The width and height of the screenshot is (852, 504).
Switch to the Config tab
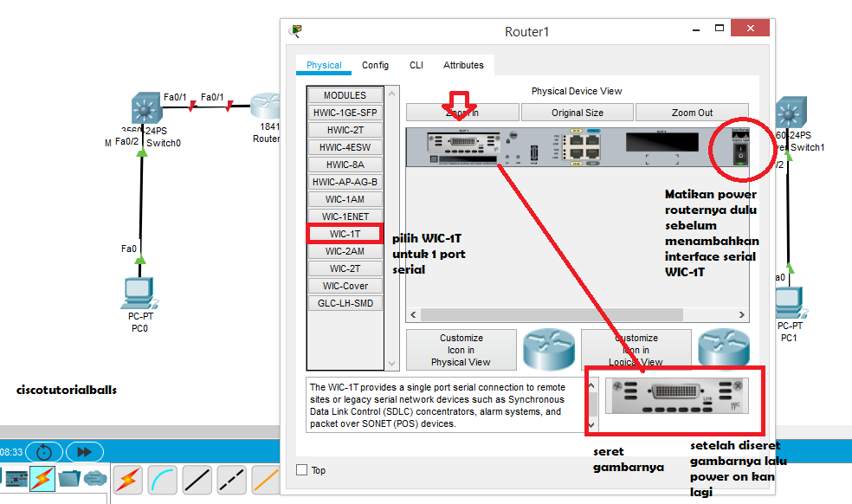375,64
